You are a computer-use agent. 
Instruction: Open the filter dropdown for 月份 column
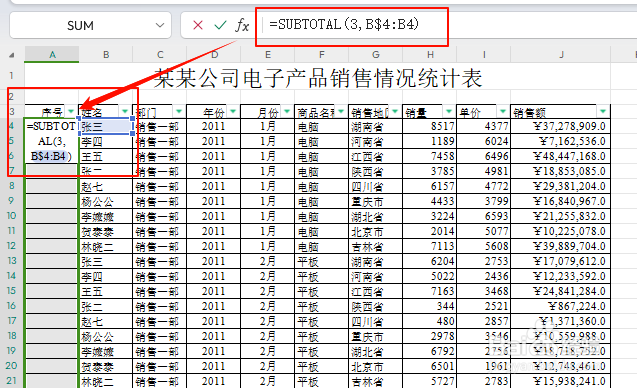pos(287,111)
